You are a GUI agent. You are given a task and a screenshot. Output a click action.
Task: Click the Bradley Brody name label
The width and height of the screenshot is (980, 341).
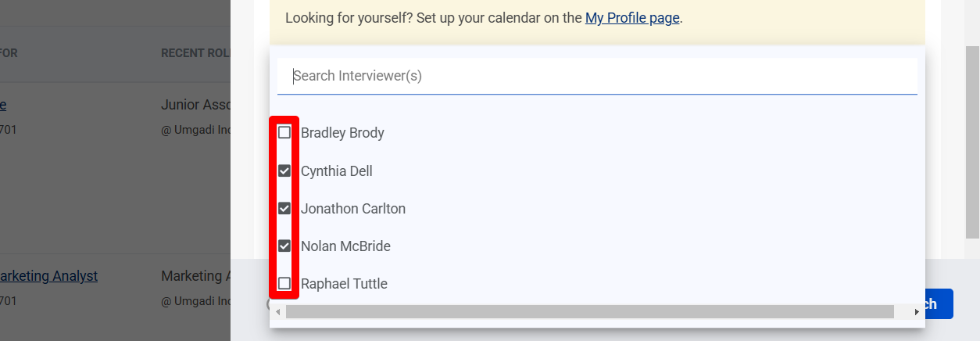pyautogui.click(x=342, y=133)
